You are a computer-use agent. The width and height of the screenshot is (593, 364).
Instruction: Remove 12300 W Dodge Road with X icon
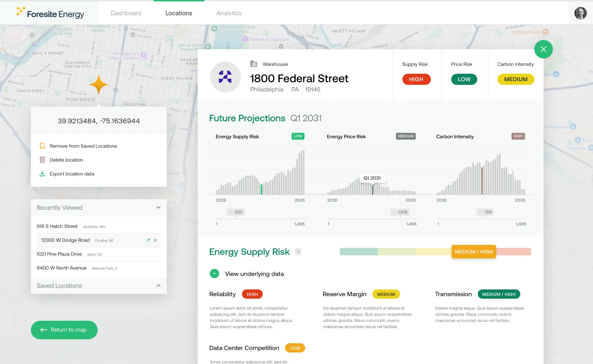coord(155,240)
